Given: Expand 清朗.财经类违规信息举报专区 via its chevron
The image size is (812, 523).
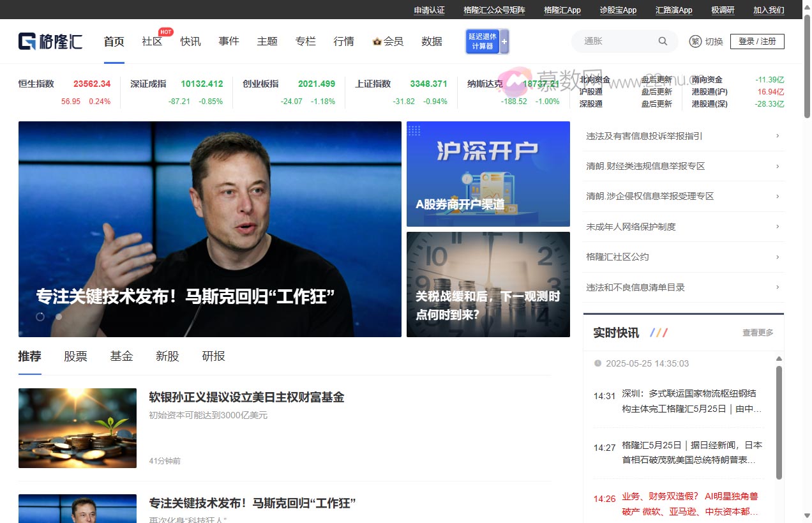Looking at the screenshot, I should coord(777,166).
